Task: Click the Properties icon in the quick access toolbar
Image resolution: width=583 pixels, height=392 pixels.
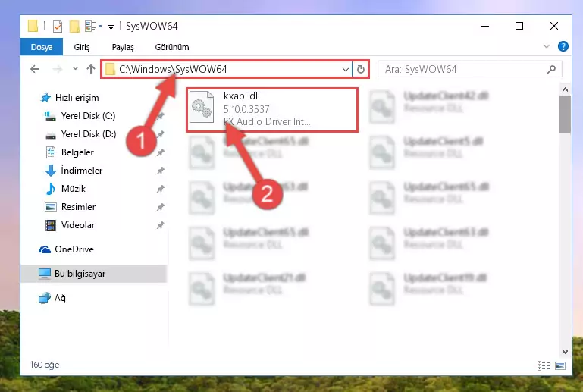Action: click(x=58, y=27)
